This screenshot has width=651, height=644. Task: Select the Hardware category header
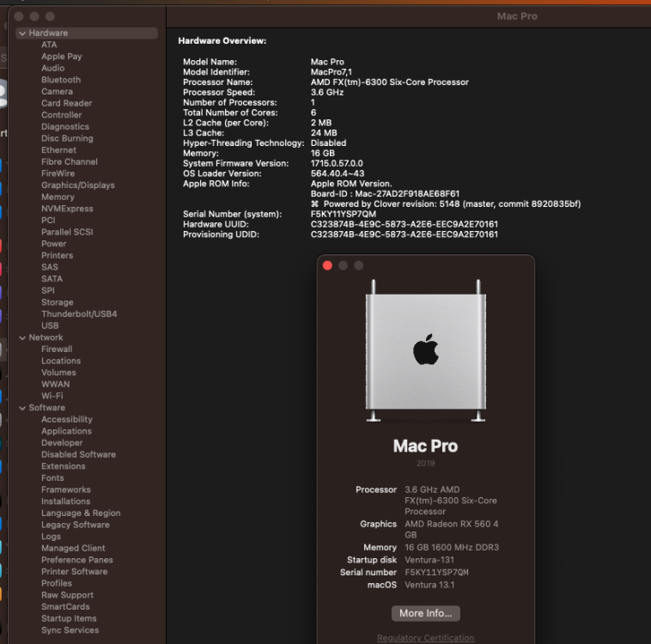[87, 33]
